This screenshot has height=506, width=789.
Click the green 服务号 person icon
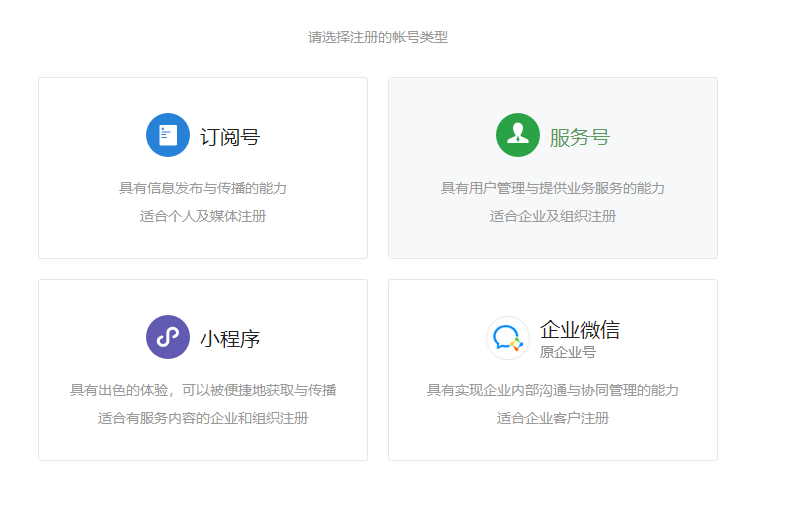click(x=518, y=135)
